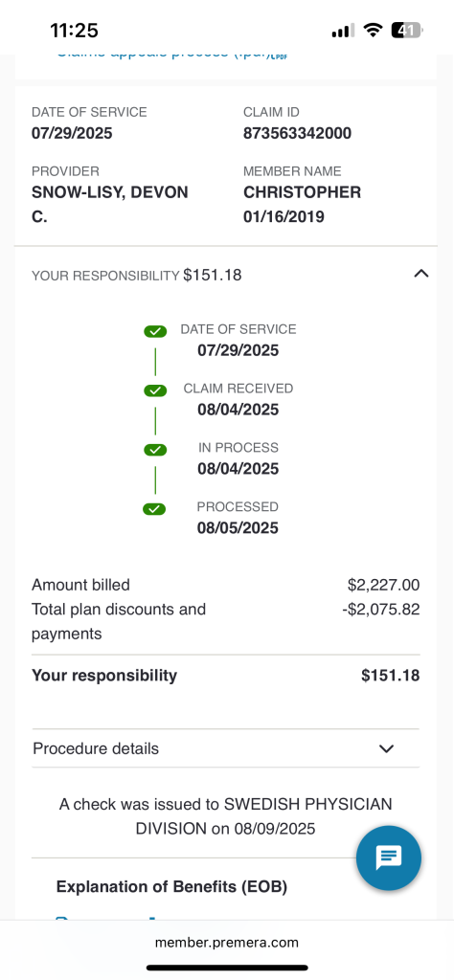Click the Claim Received green checkmark
This screenshot has width=454, height=980.
tap(155, 390)
